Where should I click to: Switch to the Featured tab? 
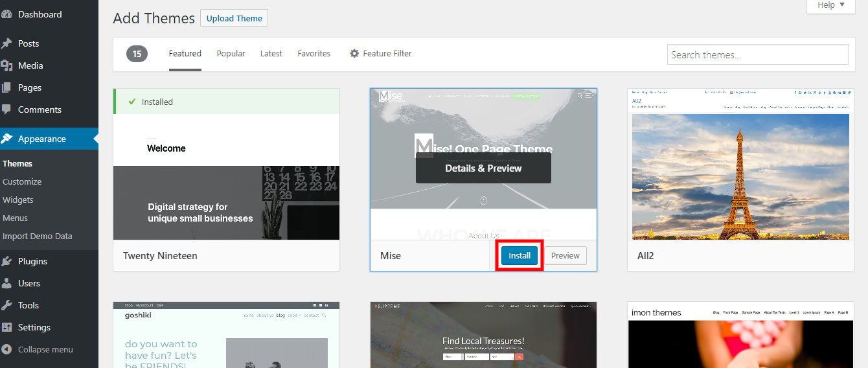pyautogui.click(x=185, y=54)
